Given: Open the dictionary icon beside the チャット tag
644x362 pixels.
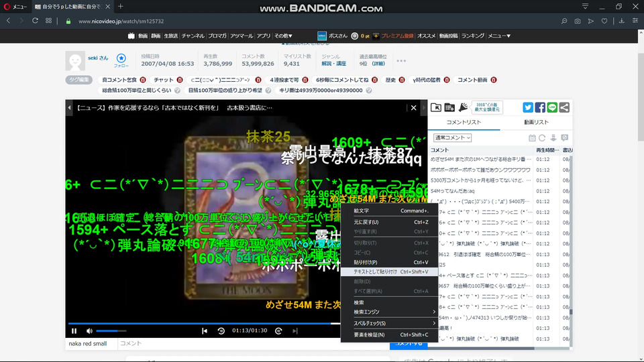Looking at the screenshot, I should point(180,80).
